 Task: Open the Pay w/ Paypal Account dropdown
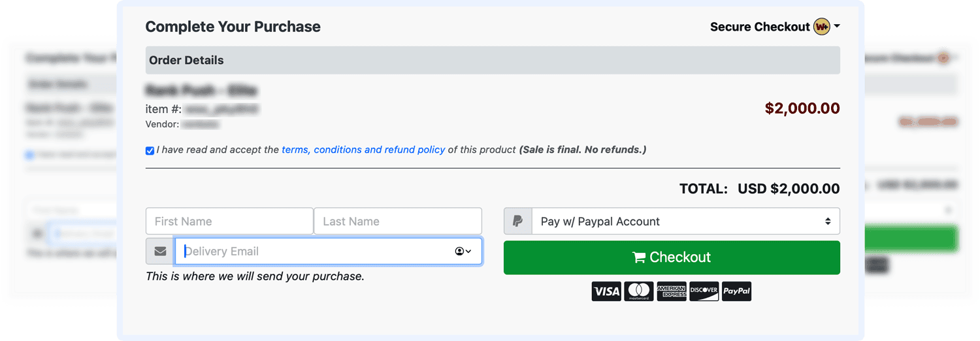(x=685, y=221)
